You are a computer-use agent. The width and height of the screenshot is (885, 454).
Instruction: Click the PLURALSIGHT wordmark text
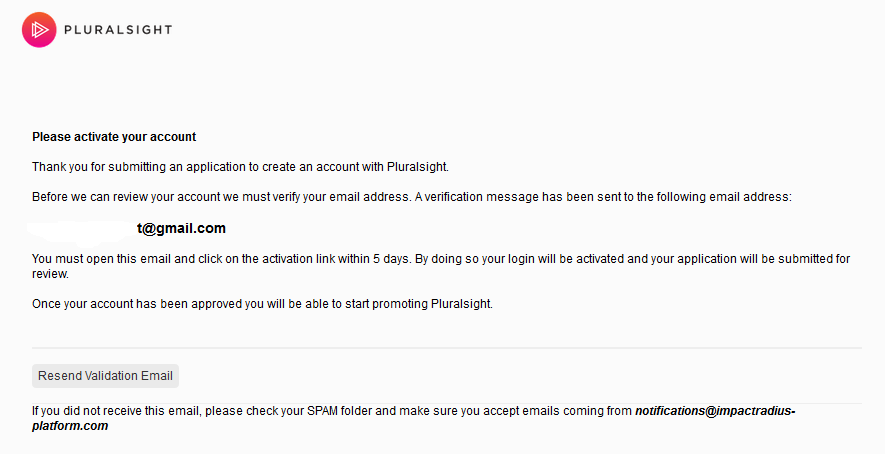pyautogui.click(x=118, y=29)
